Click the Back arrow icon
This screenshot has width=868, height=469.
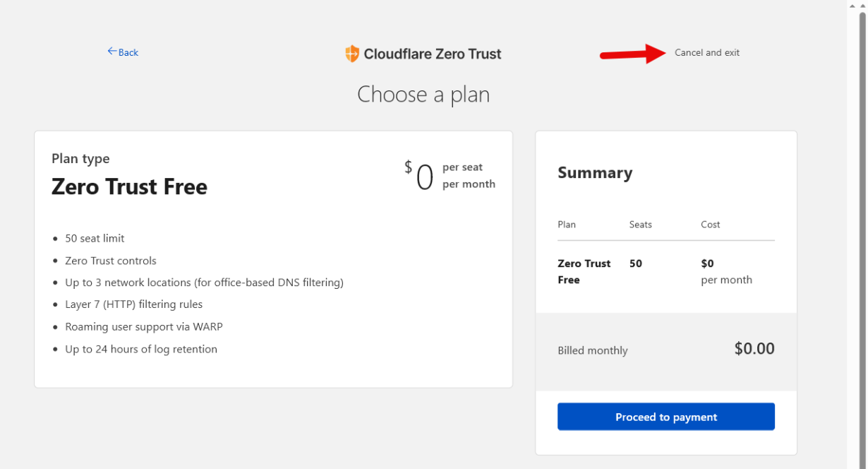pos(111,52)
